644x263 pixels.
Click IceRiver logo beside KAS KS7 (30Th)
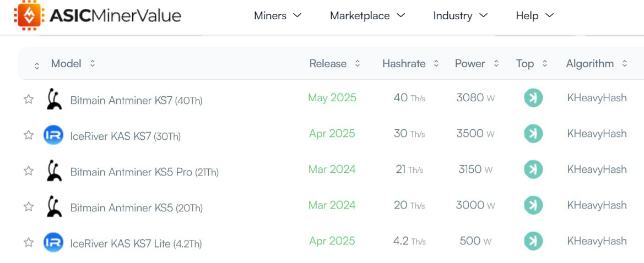(53, 135)
